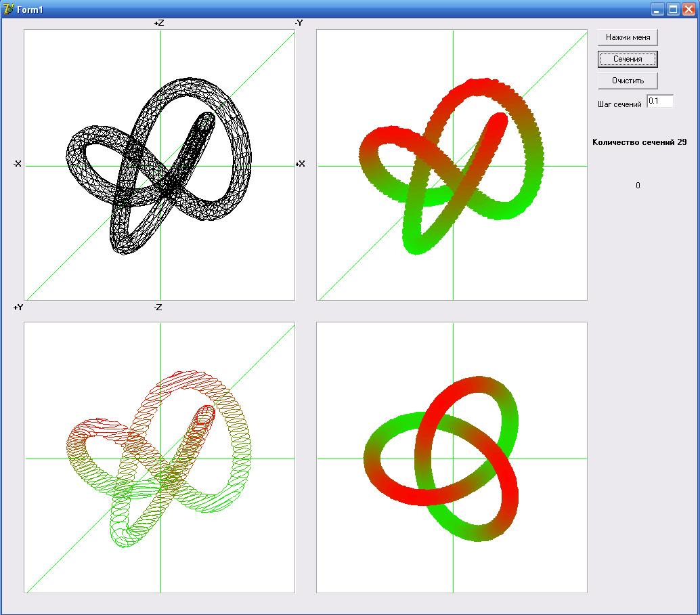Click the "Шаг сечений" text label
The width and height of the screenshot is (700, 615).
tap(619, 104)
